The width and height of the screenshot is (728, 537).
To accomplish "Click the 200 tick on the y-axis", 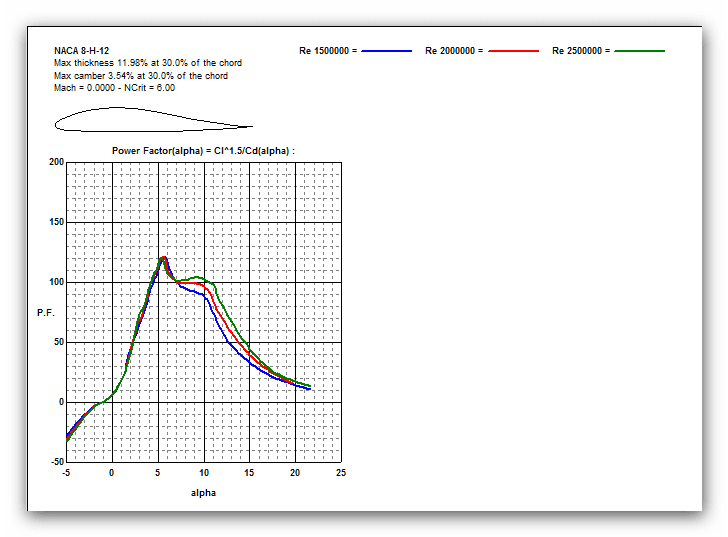I will (56, 162).
